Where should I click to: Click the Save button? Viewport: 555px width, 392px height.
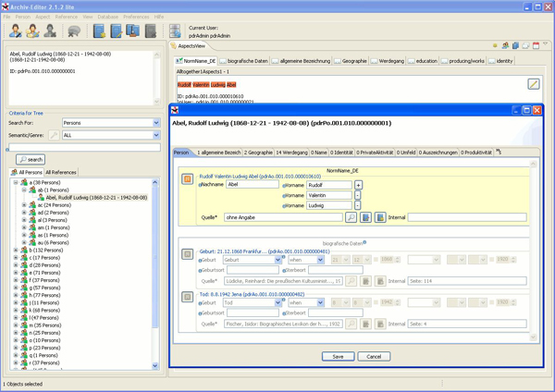[x=338, y=356]
